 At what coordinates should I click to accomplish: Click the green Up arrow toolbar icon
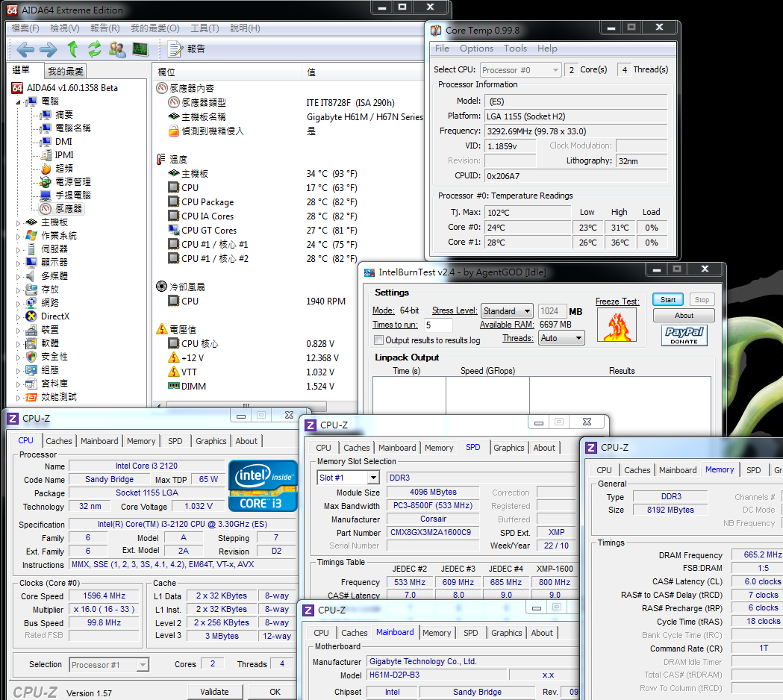pos(72,49)
